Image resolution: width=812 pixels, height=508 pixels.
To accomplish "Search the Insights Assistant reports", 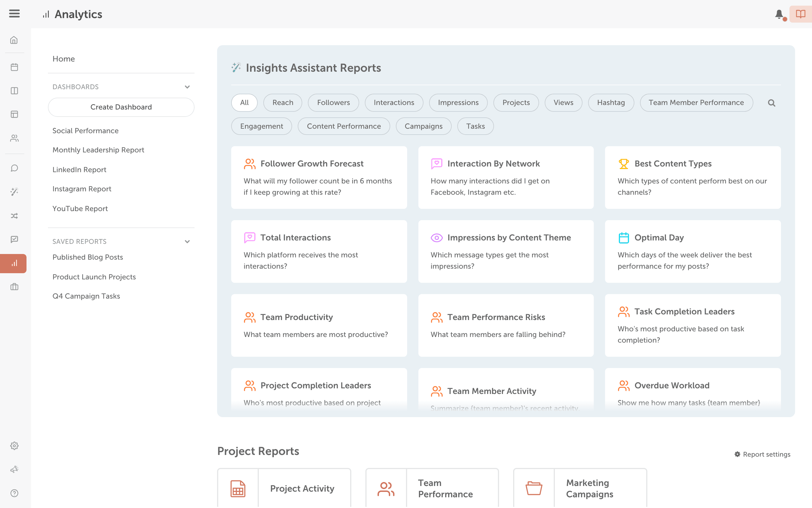I will [771, 103].
